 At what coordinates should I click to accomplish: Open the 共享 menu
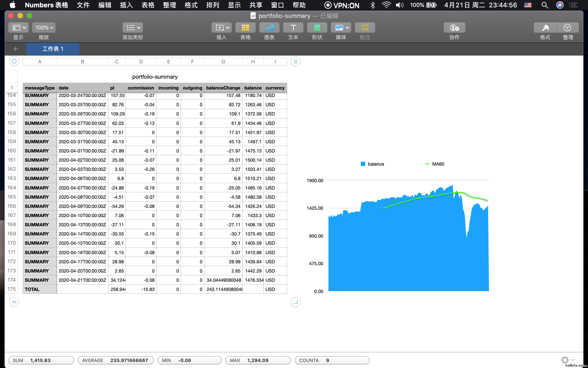pos(256,5)
